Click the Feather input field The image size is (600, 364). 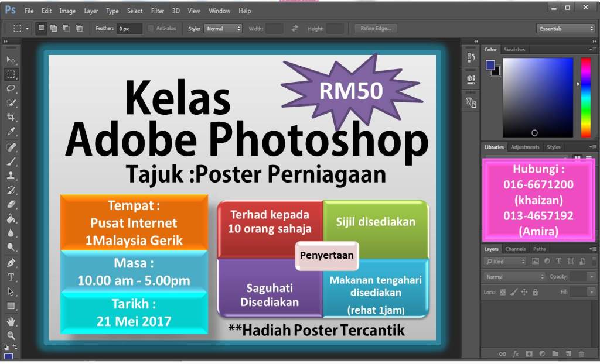point(129,28)
